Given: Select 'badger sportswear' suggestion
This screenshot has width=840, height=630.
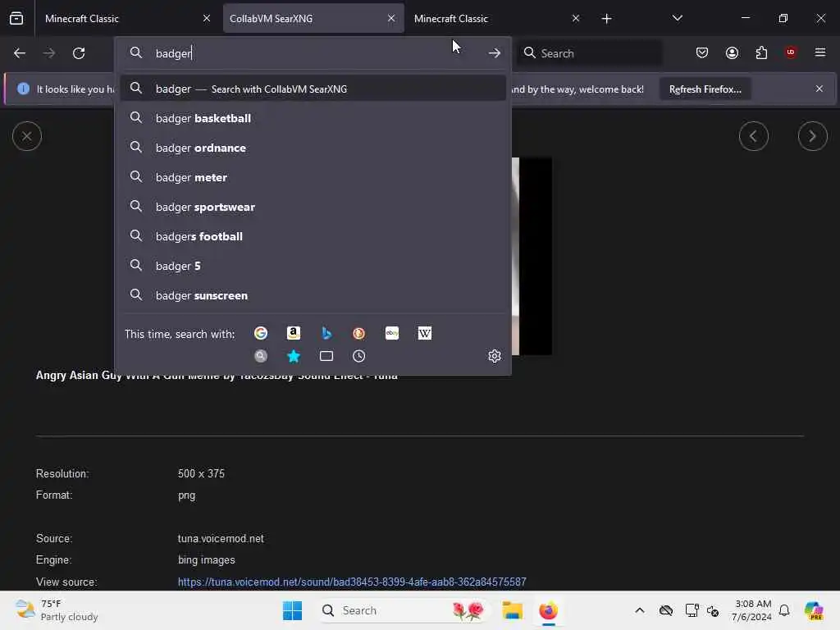Looking at the screenshot, I should (313, 207).
